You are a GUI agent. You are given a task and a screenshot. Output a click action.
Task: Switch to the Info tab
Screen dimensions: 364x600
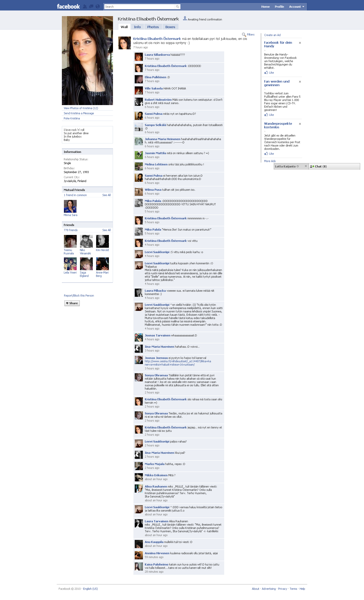(137, 27)
